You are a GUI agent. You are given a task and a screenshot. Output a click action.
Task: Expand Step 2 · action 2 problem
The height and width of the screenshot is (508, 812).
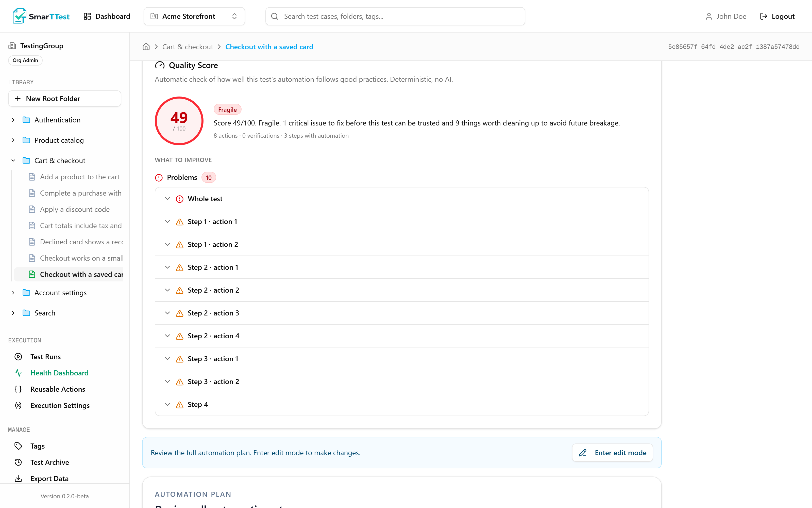(402, 290)
